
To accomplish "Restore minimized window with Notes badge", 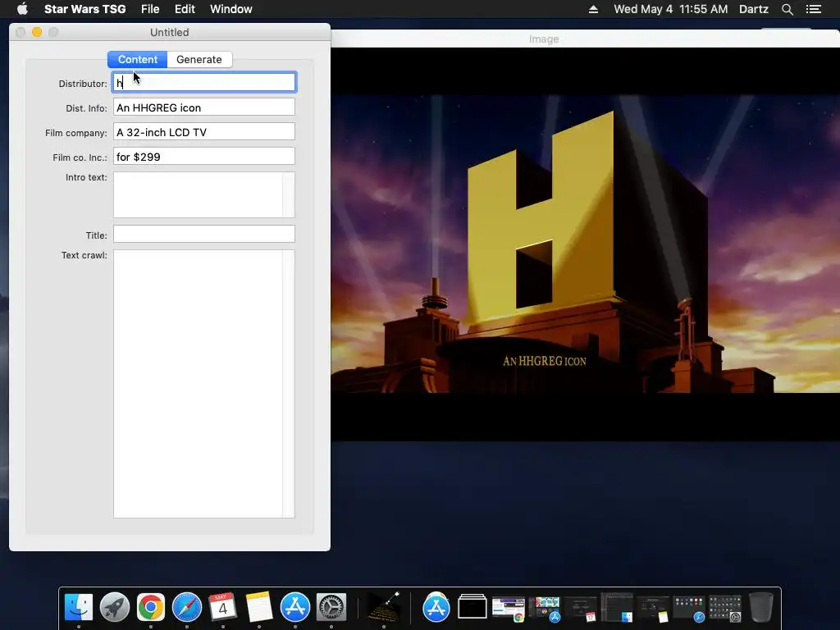I will (x=653, y=609).
